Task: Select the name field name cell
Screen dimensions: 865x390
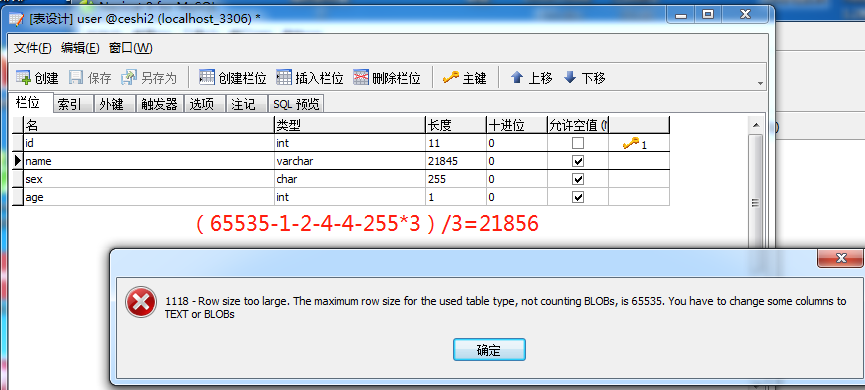Action: coord(148,162)
